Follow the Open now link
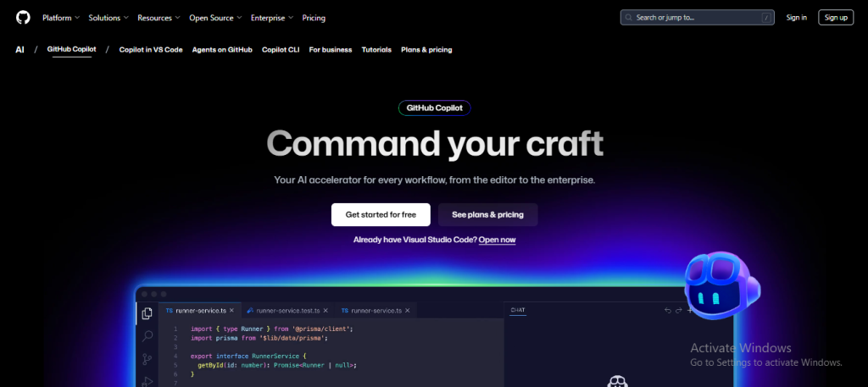The width and height of the screenshot is (868, 387). click(497, 240)
